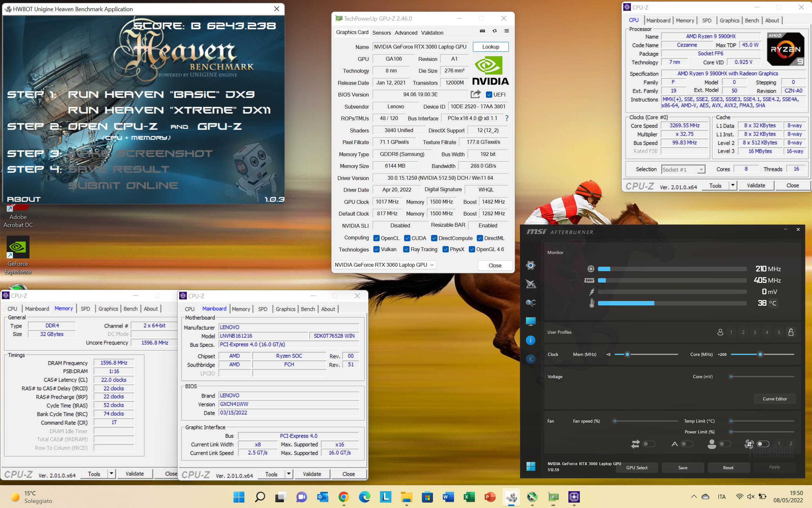Open Microsoft Excel from taskbar
Screen dimensions: 812x508
tap(469, 497)
